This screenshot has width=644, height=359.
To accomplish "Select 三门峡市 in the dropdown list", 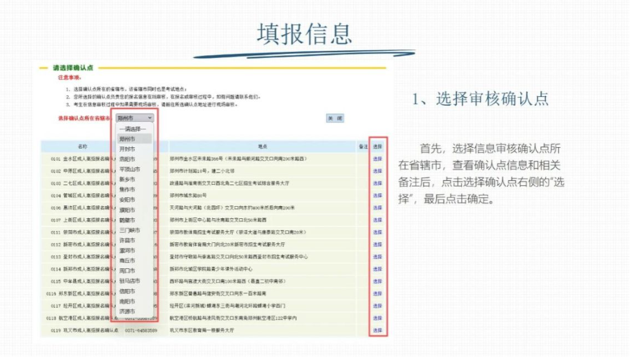I will (x=130, y=230).
